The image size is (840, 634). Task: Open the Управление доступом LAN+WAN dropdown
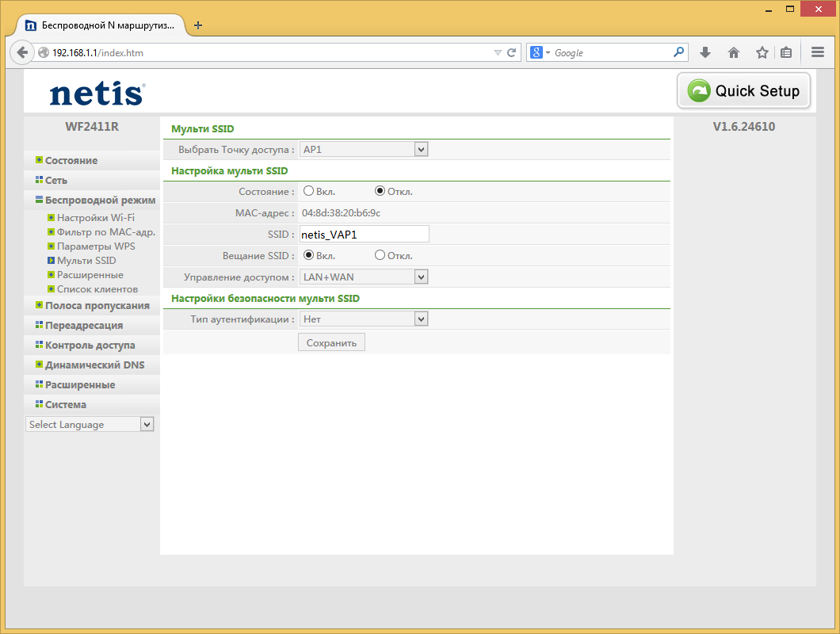(x=363, y=277)
